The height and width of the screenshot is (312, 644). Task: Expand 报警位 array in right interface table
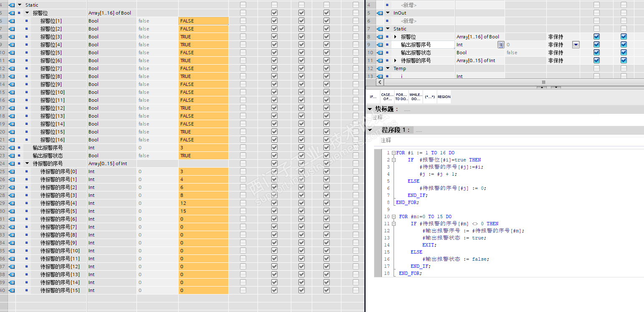[396, 37]
